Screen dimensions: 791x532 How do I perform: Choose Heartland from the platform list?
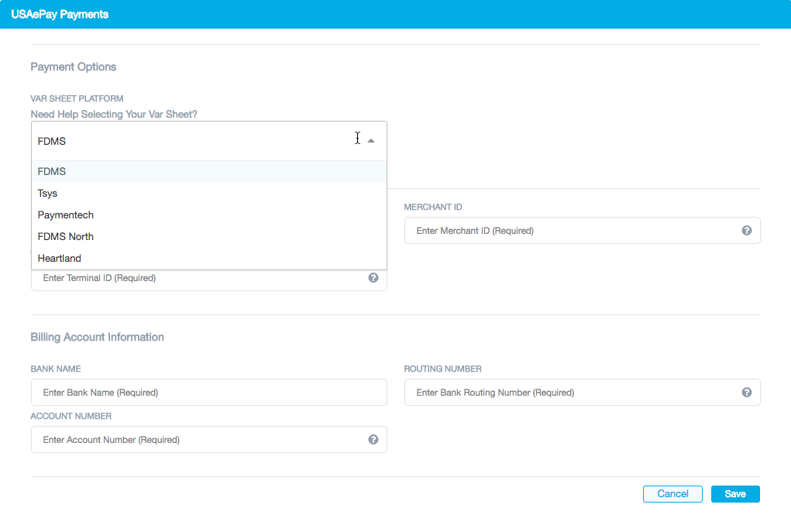click(x=209, y=258)
